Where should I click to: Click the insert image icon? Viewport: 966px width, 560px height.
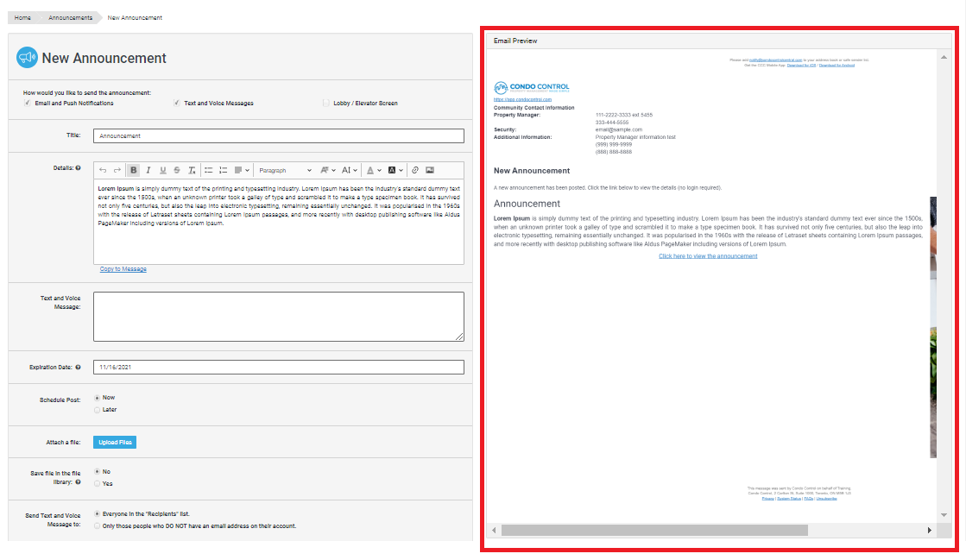pos(429,170)
